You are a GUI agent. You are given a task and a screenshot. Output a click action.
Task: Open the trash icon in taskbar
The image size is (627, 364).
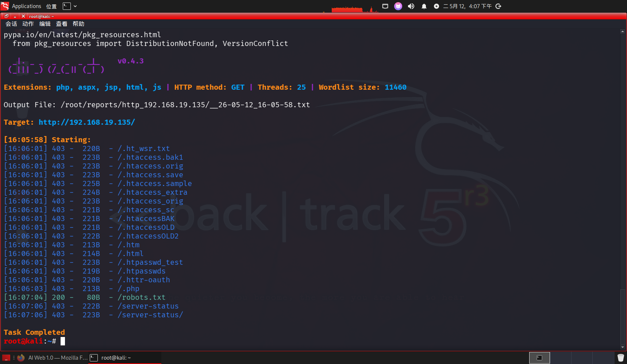tap(620, 358)
